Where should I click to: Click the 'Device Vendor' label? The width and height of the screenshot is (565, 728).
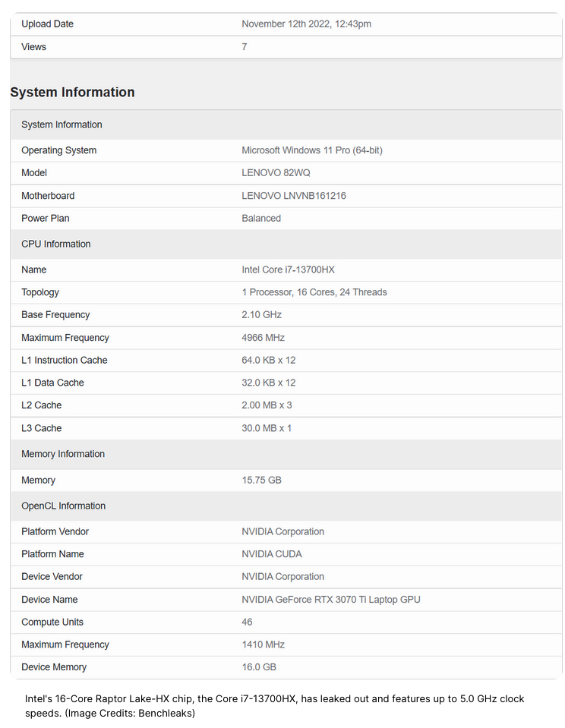tap(52, 577)
